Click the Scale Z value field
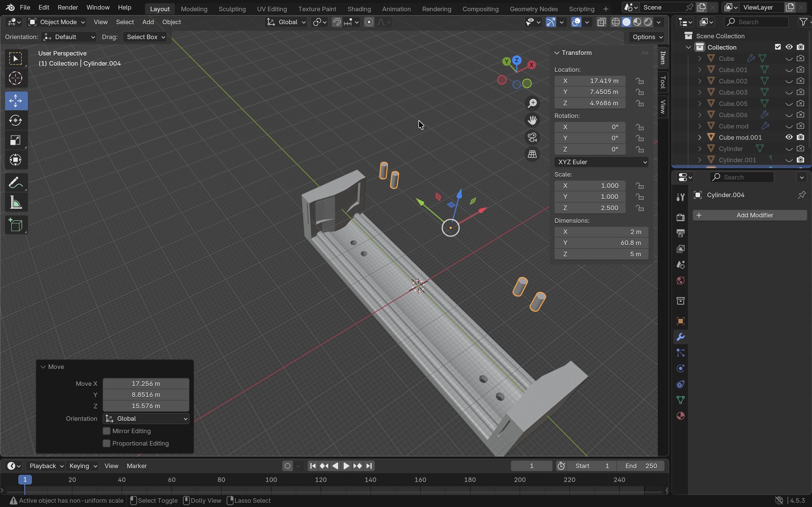The image size is (812, 507). [x=590, y=208]
